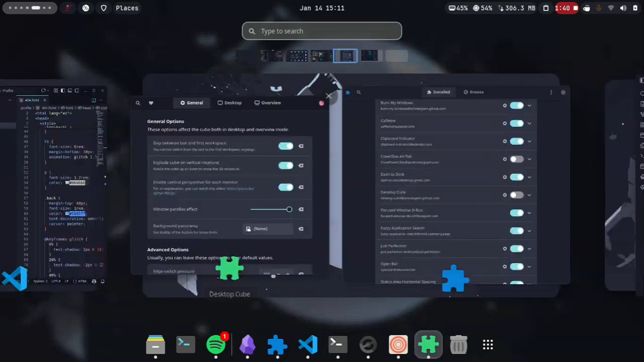
Task: Expand the Dash to Dock extension details
Action: point(529,177)
